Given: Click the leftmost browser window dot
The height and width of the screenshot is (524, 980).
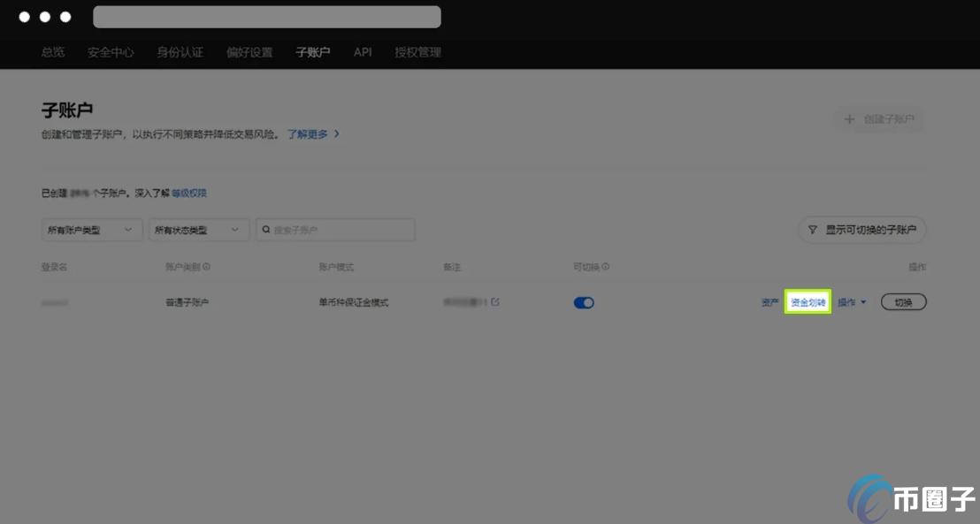Looking at the screenshot, I should point(26,16).
